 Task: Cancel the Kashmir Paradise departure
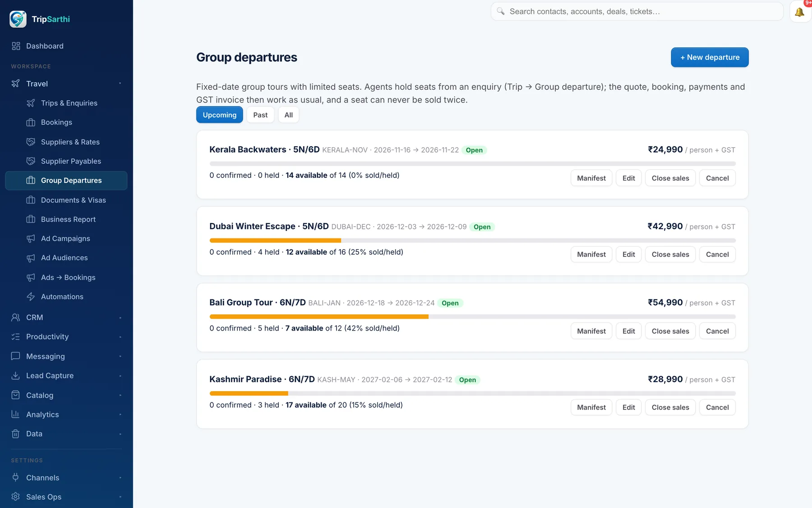pos(717,407)
